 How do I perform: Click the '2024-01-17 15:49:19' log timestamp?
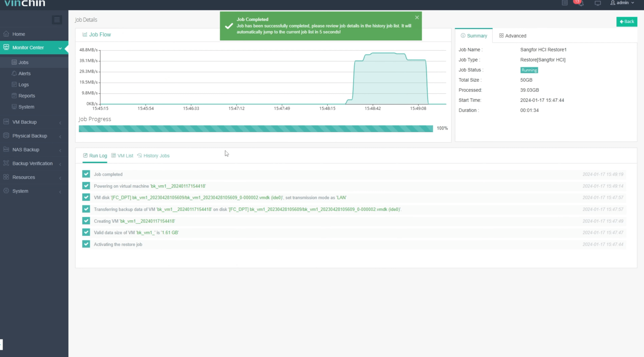click(x=603, y=174)
